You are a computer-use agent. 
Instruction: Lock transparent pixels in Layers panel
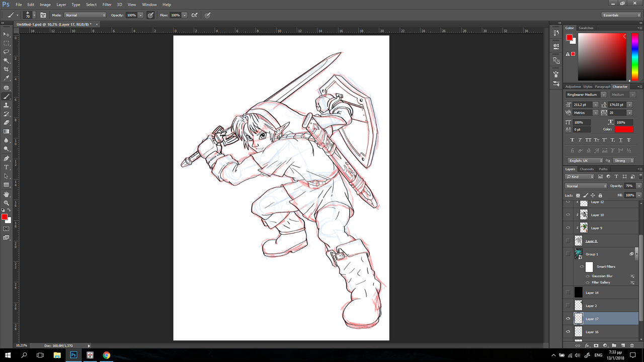click(578, 195)
